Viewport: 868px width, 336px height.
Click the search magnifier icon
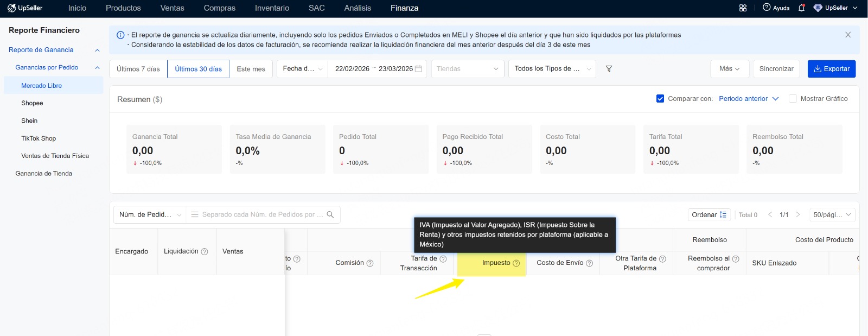[330, 214]
